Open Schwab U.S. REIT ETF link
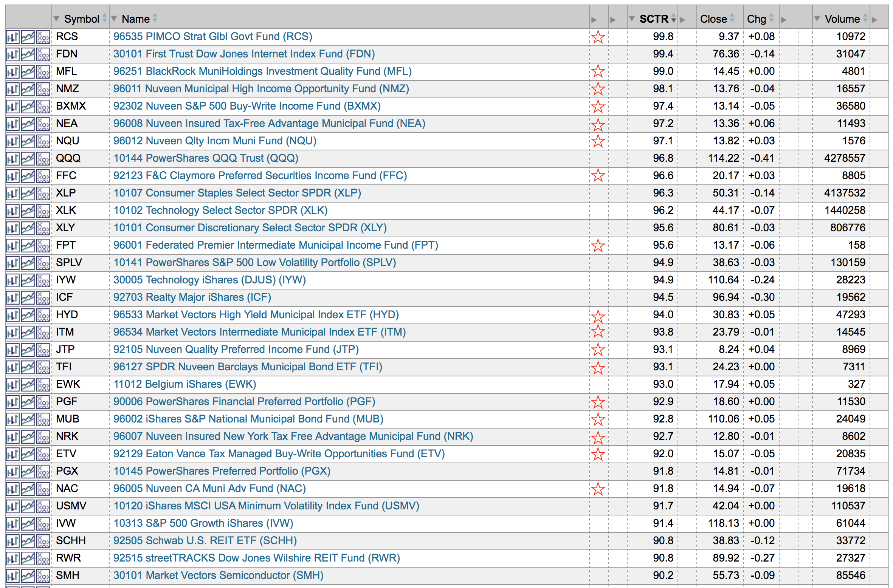 click(x=205, y=541)
